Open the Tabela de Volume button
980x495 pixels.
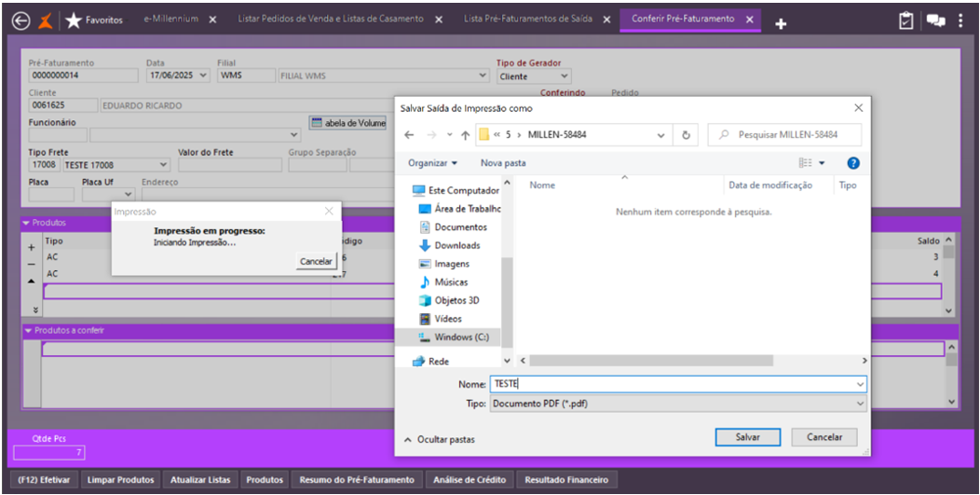347,123
